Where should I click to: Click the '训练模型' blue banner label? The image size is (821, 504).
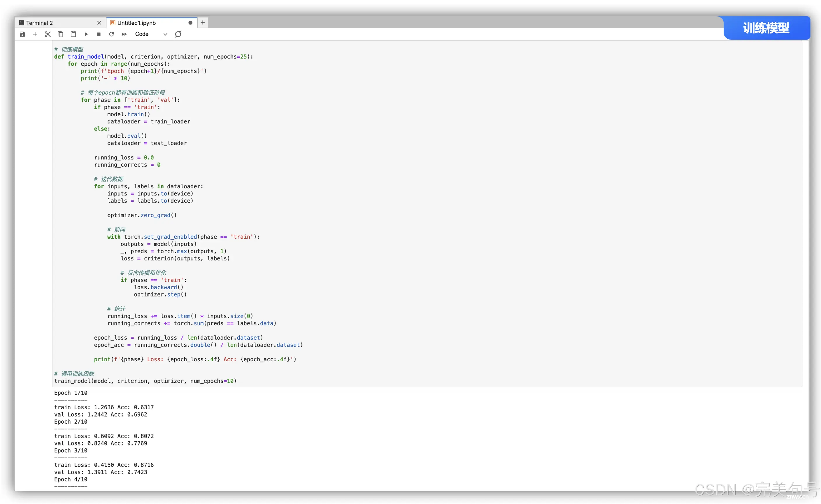[766, 28]
